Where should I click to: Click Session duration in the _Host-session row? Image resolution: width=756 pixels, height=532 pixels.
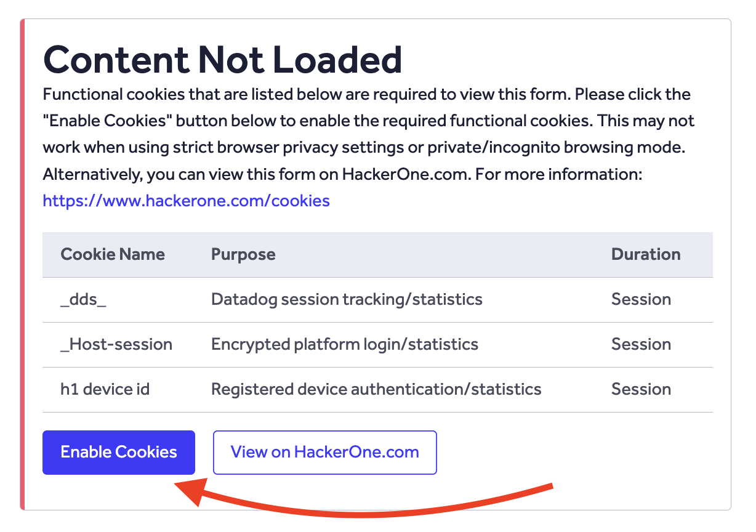pos(641,344)
